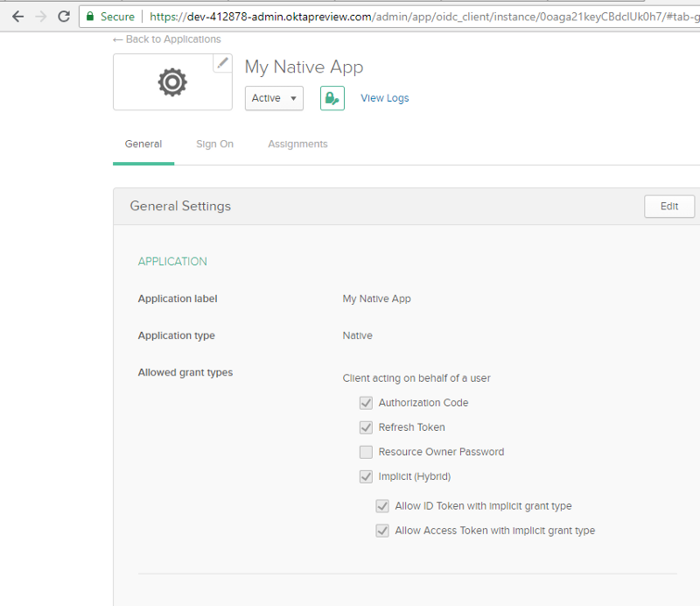The image size is (700, 606).
Task: Click the gear app logo thumbnail
Action: pos(172,82)
